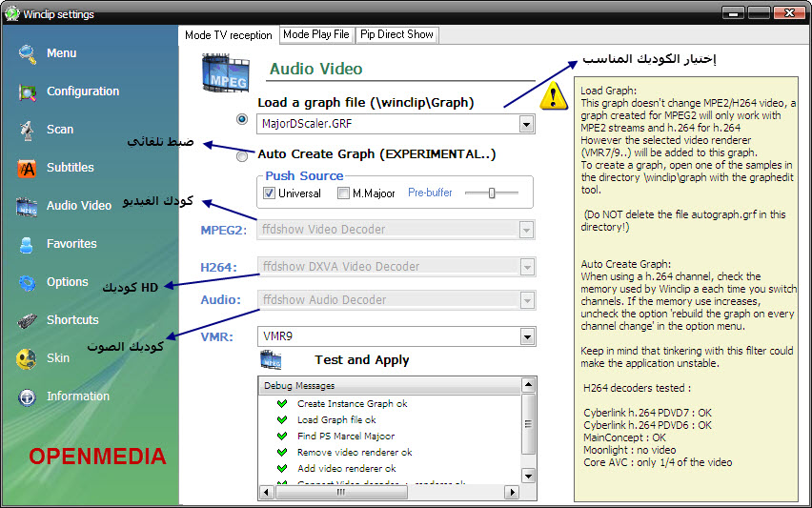
Task: Click the MPEG film reel header icon
Action: click(x=226, y=72)
